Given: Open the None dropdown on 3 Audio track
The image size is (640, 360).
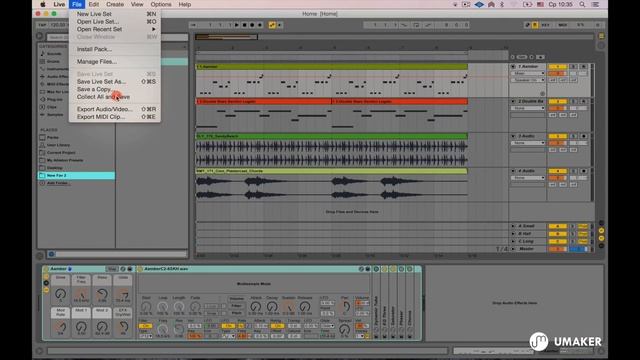Looking at the screenshot, I should [x=528, y=143].
